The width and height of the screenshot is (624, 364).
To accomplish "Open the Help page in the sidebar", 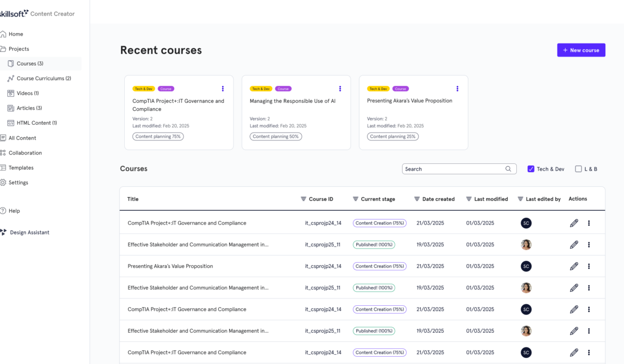I will (x=14, y=211).
